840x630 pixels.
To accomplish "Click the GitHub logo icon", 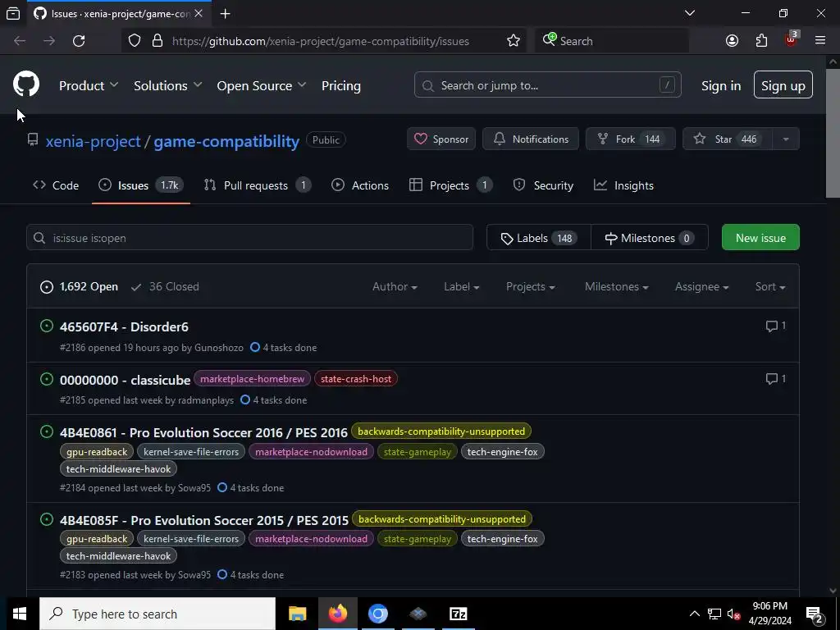I will coord(25,84).
